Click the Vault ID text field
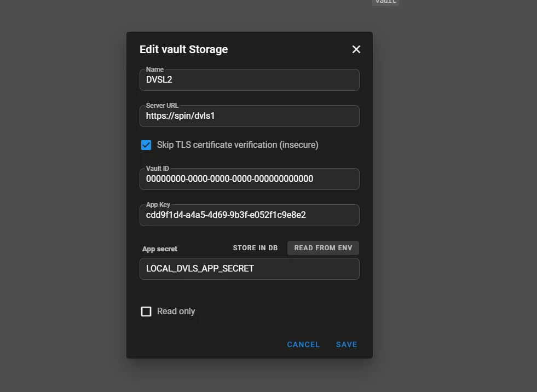Screen dimensions: 537x392 (249, 179)
